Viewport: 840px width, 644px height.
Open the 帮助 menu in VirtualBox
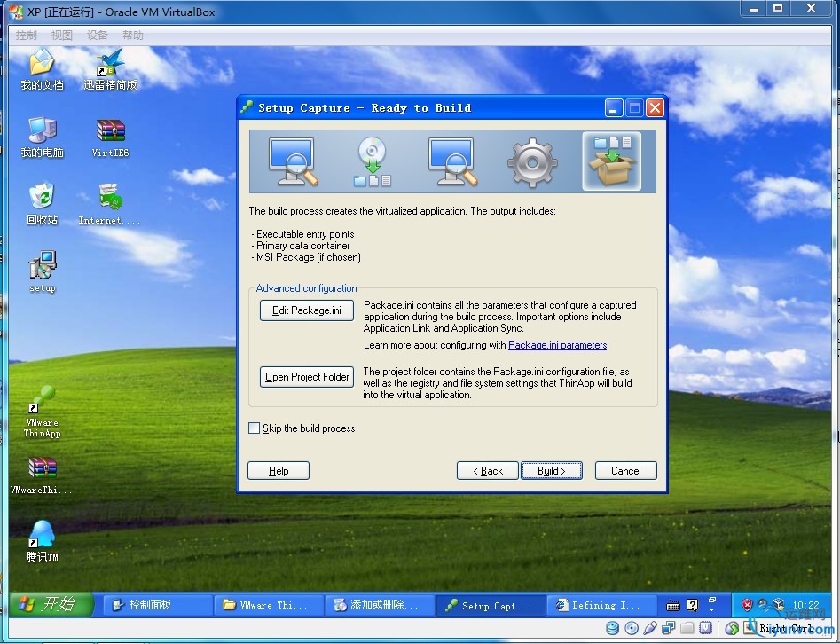[x=133, y=35]
